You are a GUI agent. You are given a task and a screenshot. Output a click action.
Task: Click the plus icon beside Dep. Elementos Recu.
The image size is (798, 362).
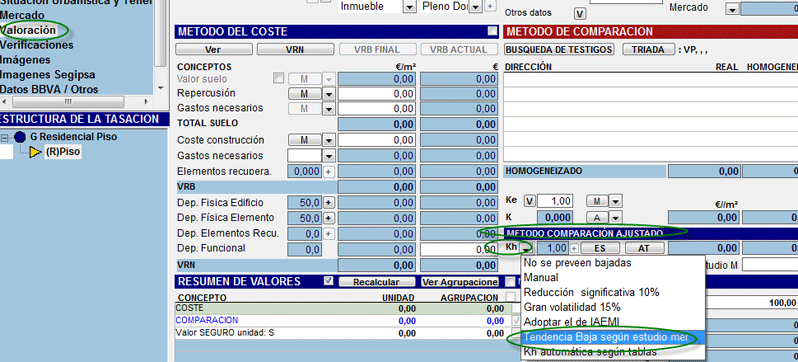click(x=329, y=234)
